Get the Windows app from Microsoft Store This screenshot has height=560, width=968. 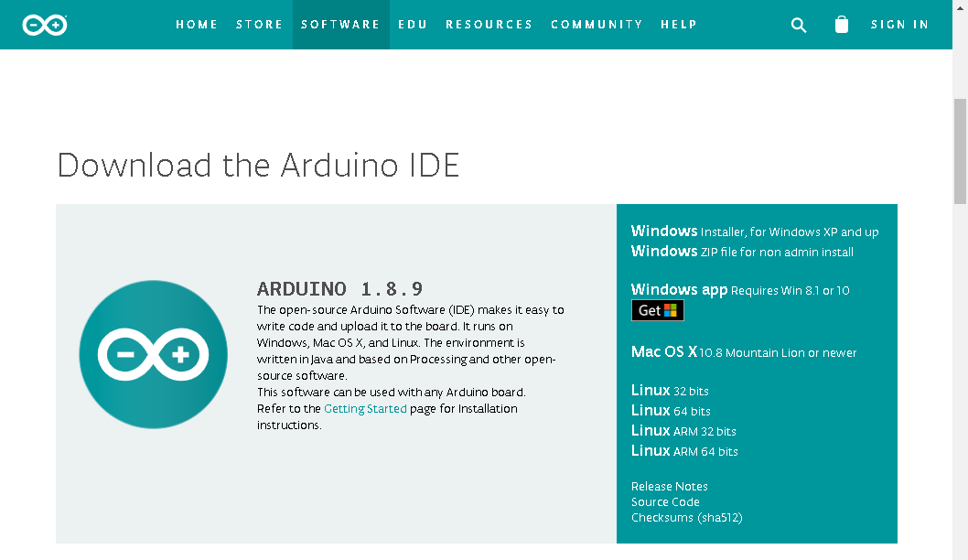point(658,310)
